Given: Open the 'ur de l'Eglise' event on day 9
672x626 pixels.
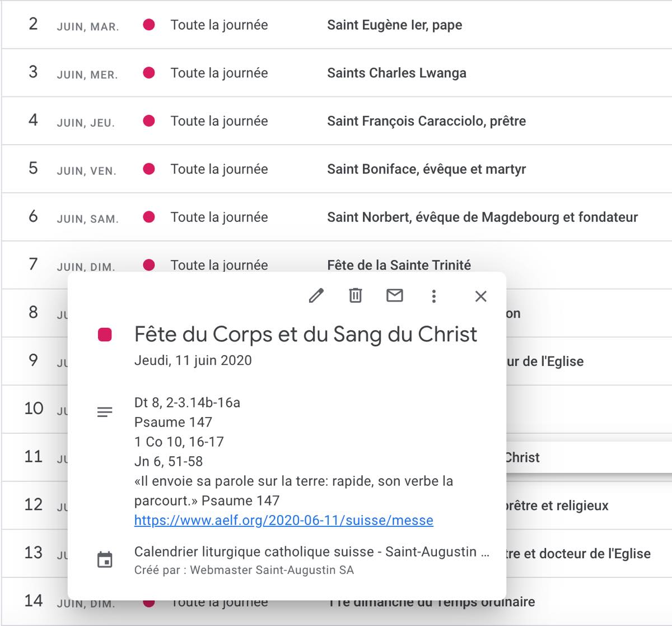Looking at the screenshot, I should click(x=545, y=361).
